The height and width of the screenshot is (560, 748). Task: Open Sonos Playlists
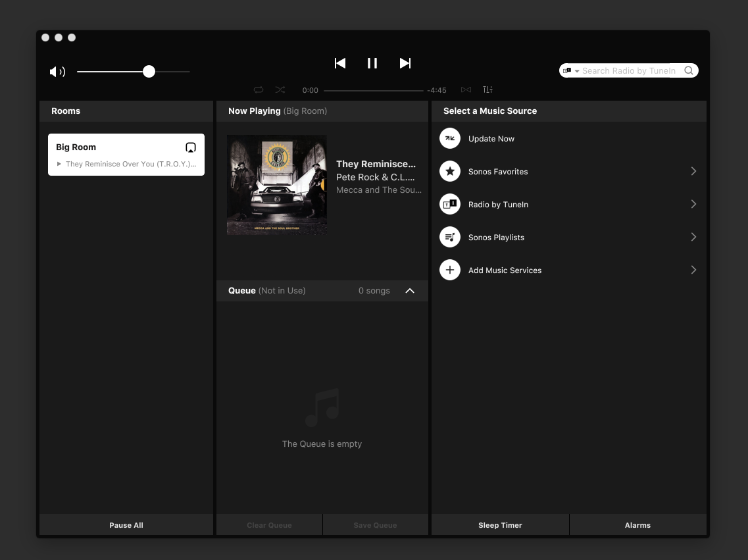tap(568, 237)
